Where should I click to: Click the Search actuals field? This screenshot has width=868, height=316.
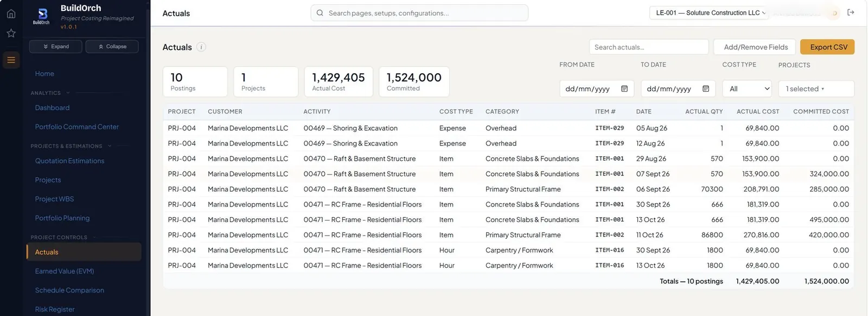[x=649, y=47]
